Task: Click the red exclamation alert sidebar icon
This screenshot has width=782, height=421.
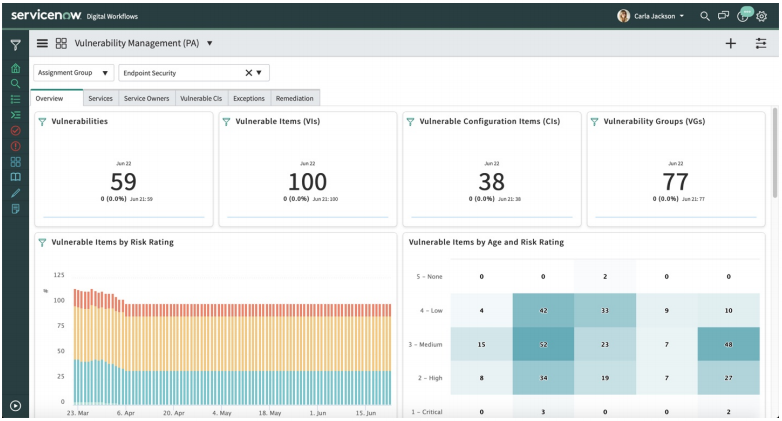Action: click(15, 146)
